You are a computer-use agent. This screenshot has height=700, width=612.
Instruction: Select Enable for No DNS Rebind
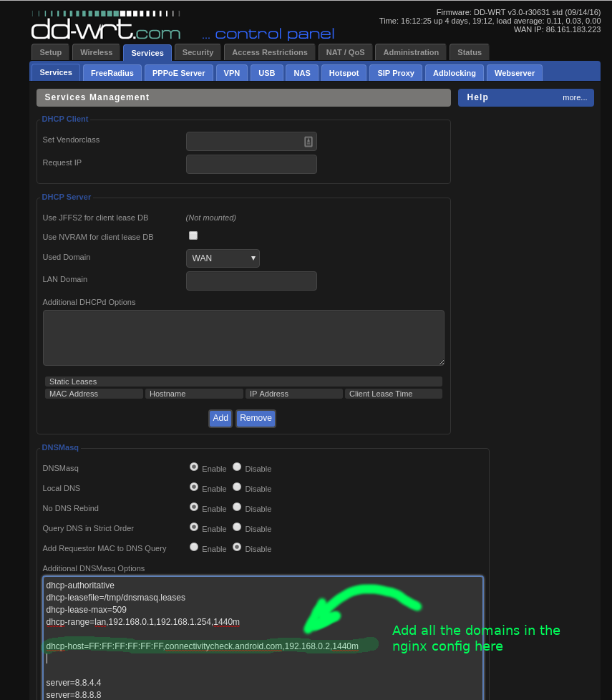tap(194, 507)
